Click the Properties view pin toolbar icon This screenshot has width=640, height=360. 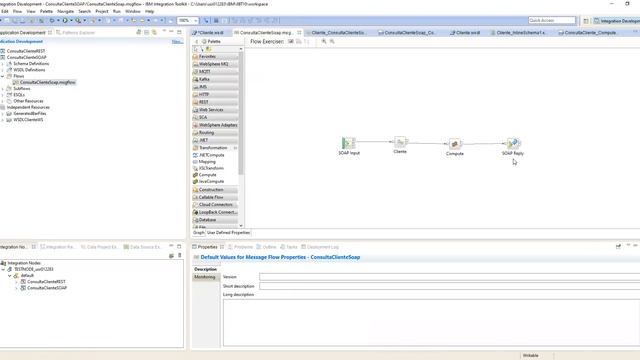pyautogui.click(x=618, y=247)
